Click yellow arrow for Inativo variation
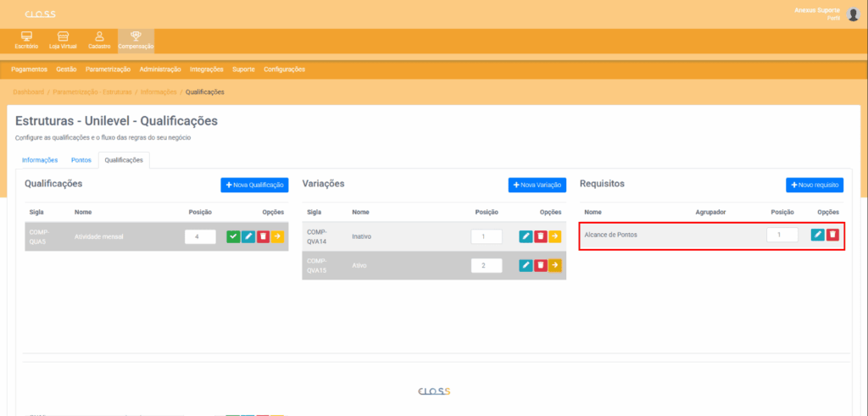868x416 pixels. click(555, 236)
